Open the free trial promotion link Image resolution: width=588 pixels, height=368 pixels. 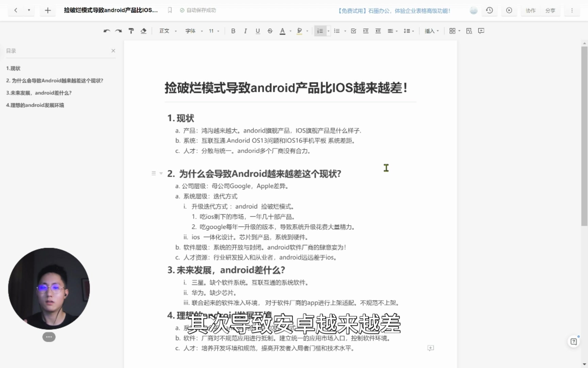(394, 11)
